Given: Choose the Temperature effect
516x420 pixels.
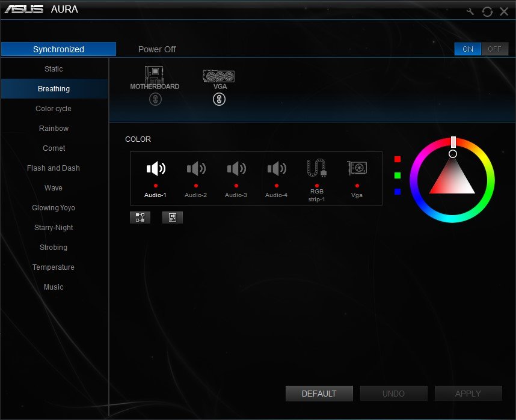Looking at the screenshot, I should [x=54, y=267].
